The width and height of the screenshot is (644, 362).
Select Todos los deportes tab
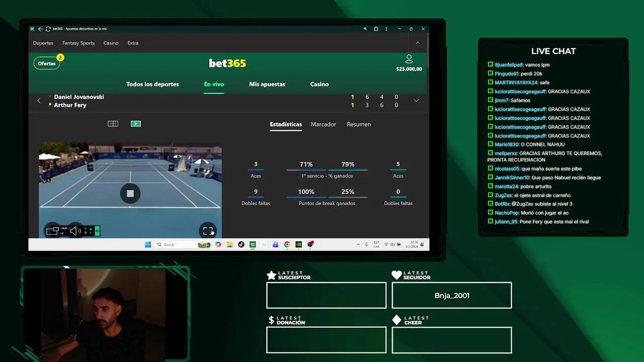click(x=152, y=84)
